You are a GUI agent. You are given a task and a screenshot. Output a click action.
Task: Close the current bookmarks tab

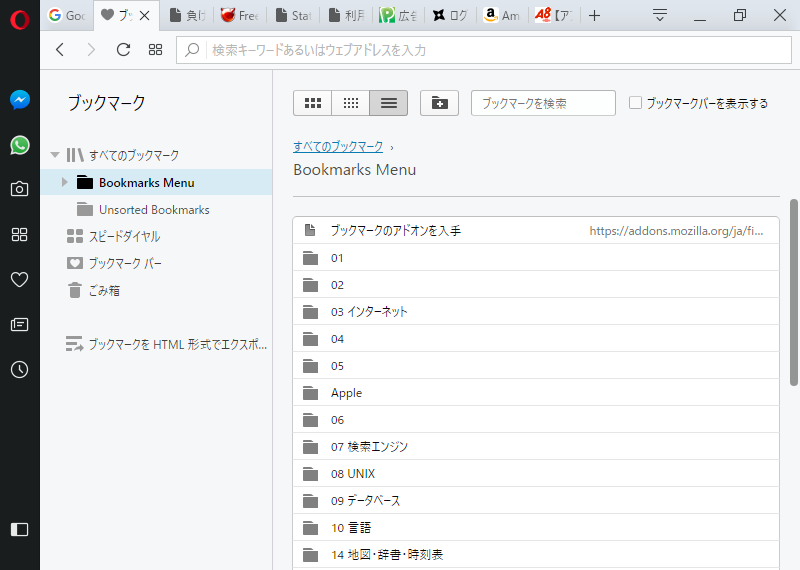pyautogui.click(x=144, y=15)
